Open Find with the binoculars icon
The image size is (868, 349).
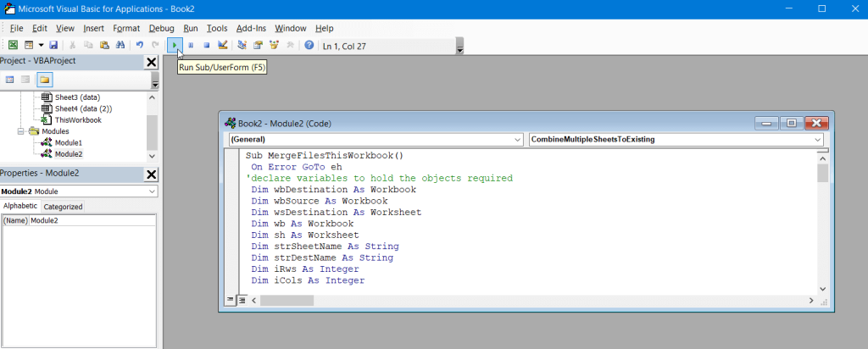coord(120,46)
